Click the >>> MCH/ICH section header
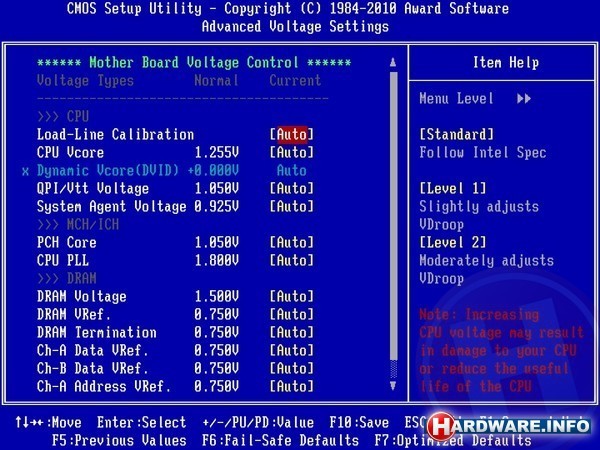The image size is (600, 450). point(78,224)
